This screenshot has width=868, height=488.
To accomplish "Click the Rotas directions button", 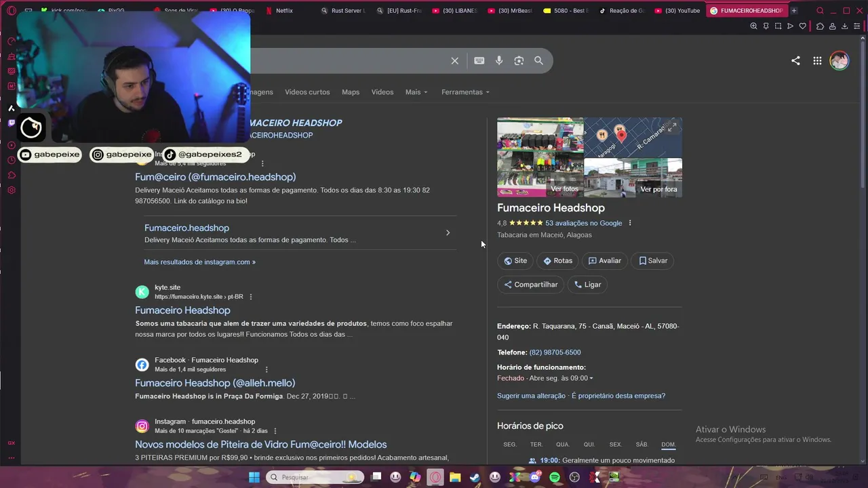I will [x=557, y=260].
